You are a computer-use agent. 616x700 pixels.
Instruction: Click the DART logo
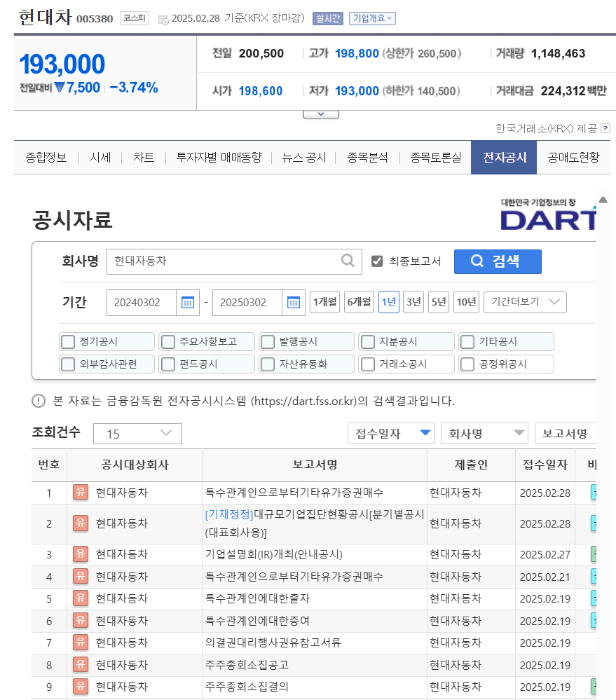548,214
